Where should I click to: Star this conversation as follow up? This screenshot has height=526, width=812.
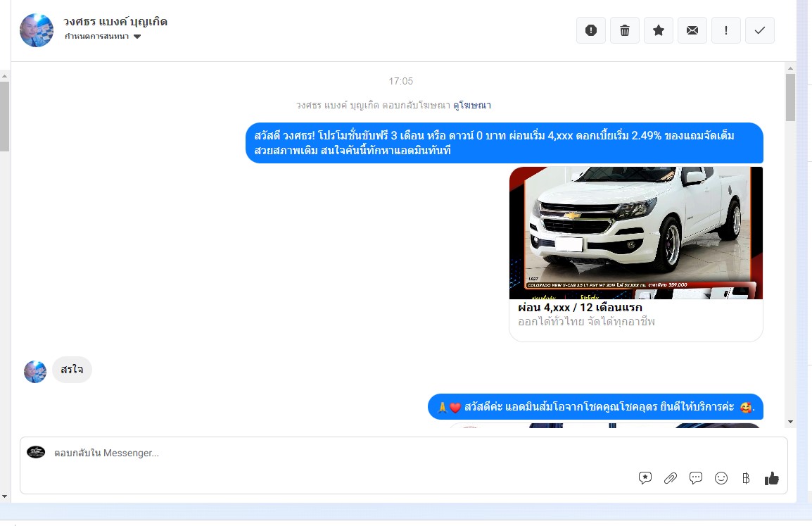point(658,30)
